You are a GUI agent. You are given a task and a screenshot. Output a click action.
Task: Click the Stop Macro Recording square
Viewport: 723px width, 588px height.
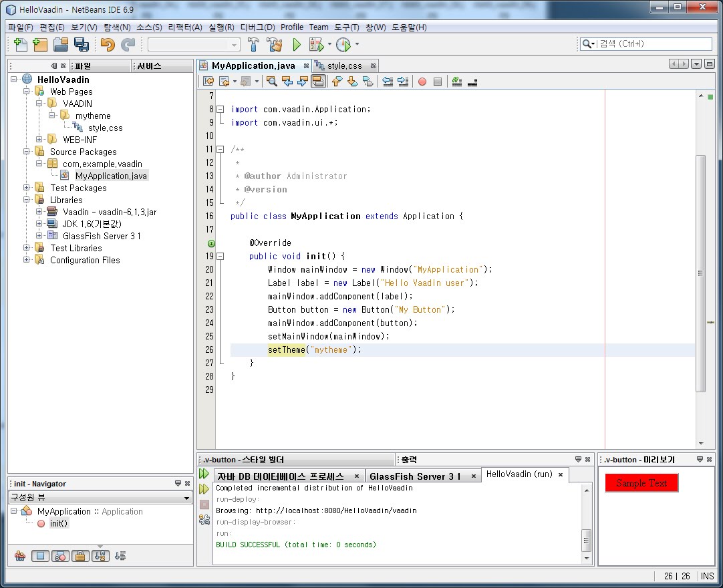438,82
